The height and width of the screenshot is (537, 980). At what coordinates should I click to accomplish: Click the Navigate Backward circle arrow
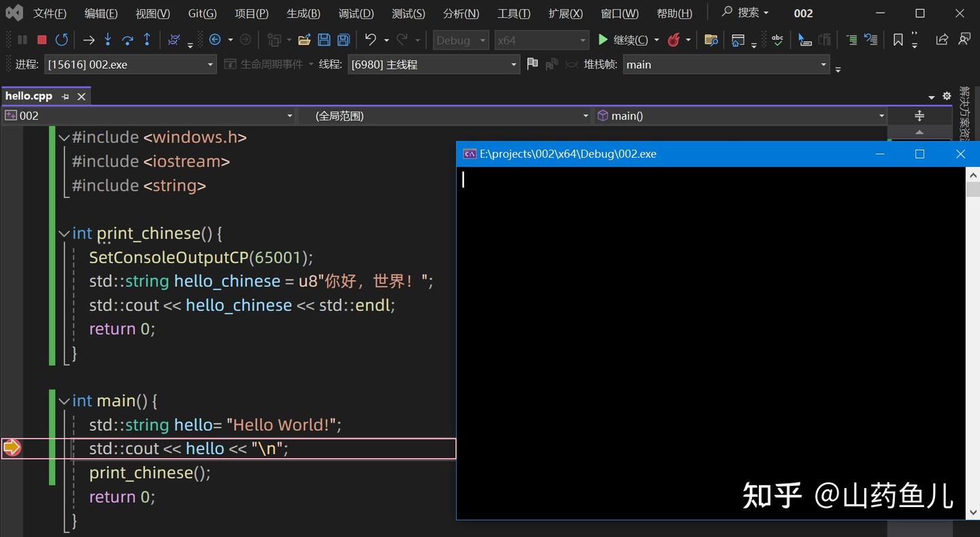tap(215, 40)
